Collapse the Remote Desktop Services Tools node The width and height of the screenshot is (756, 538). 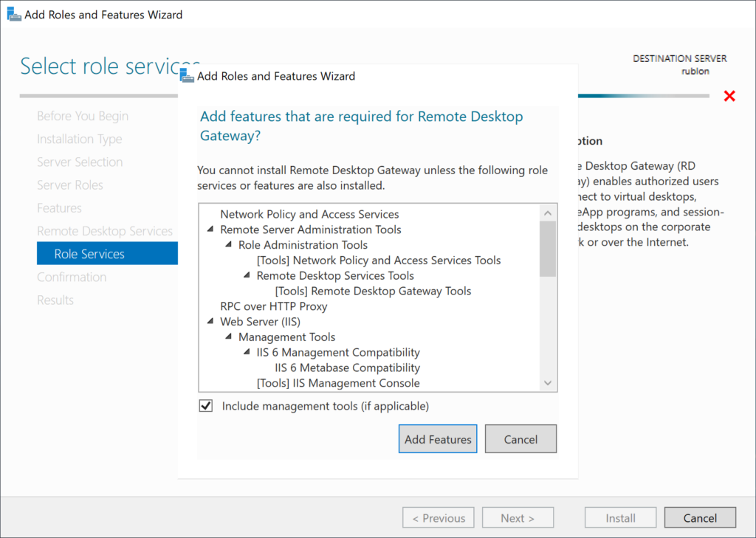pos(247,275)
